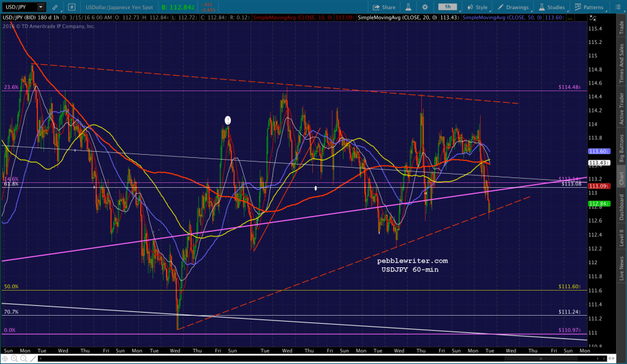Open the Live News side tab
This screenshot has width=627, height=364.
(x=621, y=268)
